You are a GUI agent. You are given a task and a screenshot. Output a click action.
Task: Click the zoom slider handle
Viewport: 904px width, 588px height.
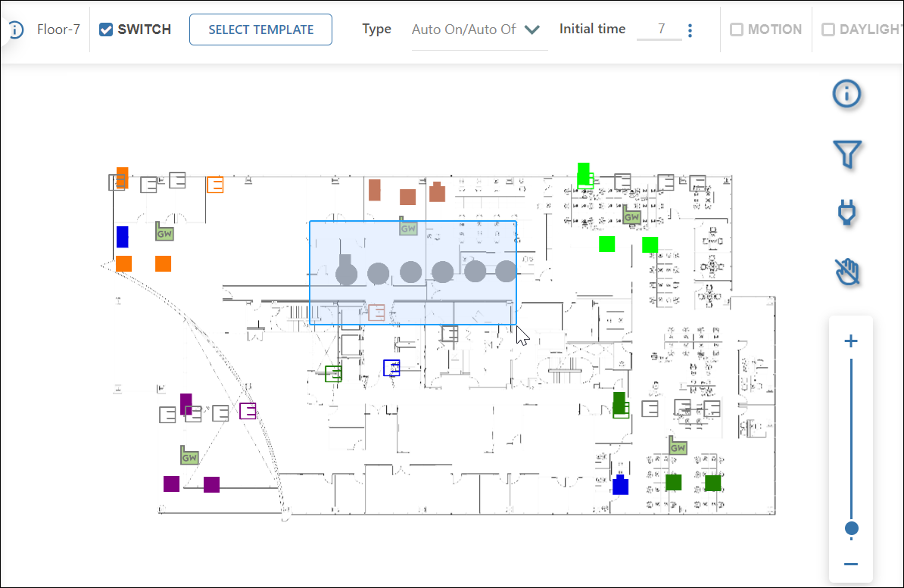(x=852, y=527)
